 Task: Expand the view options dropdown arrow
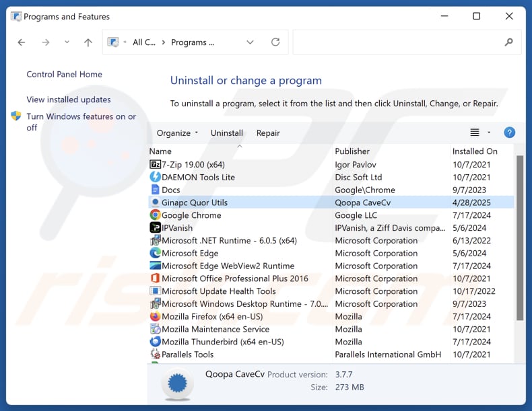(x=489, y=133)
